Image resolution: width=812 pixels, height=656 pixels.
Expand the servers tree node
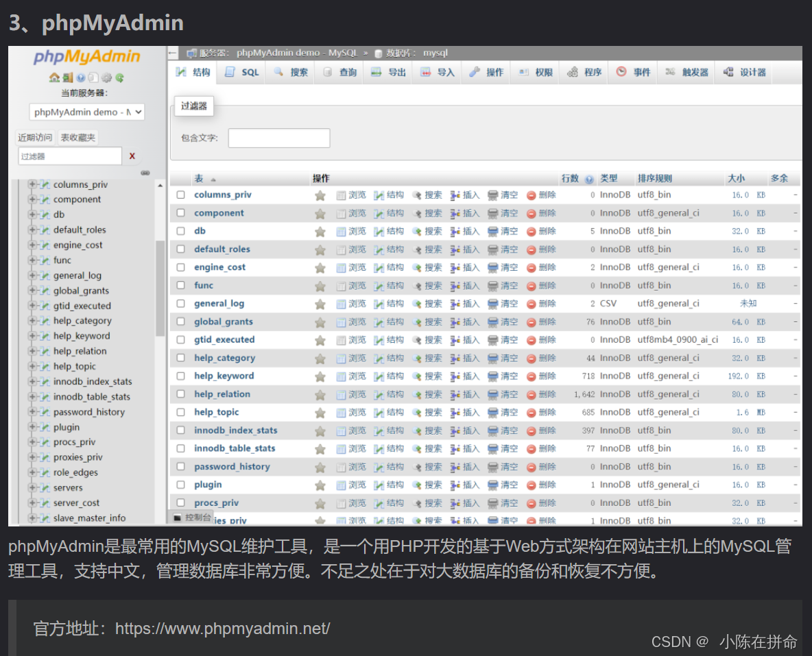pyautogui.click(x=32, y=488)
